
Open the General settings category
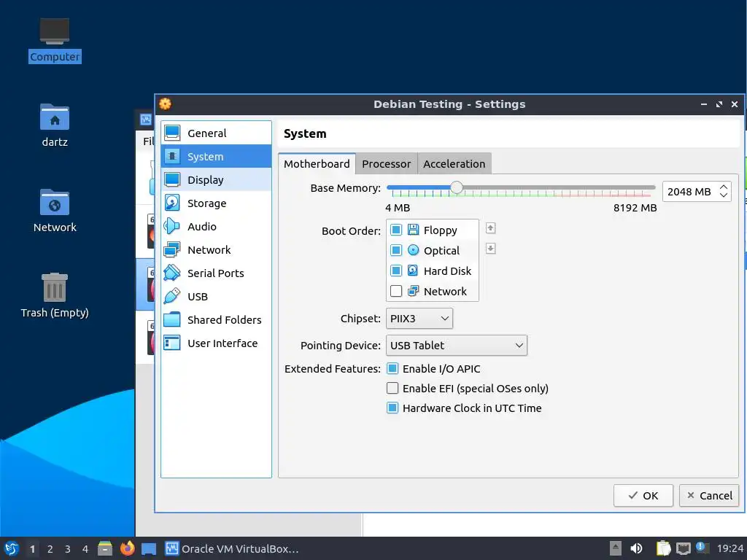(216, 133)
